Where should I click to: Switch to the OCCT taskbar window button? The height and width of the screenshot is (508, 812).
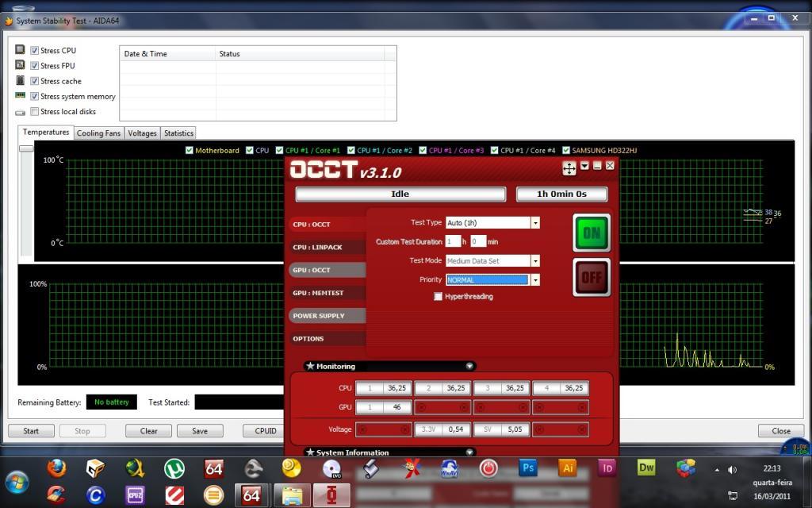pos(332,495)
